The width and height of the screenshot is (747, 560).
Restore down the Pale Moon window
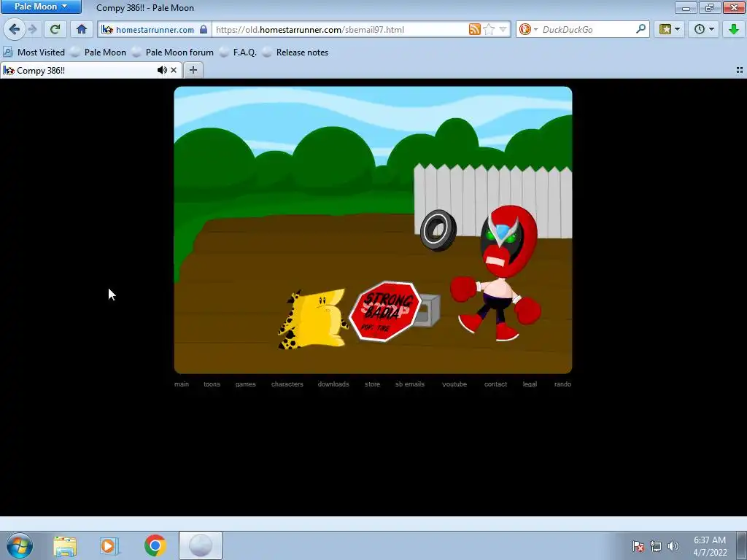click(x=710, y=7)
